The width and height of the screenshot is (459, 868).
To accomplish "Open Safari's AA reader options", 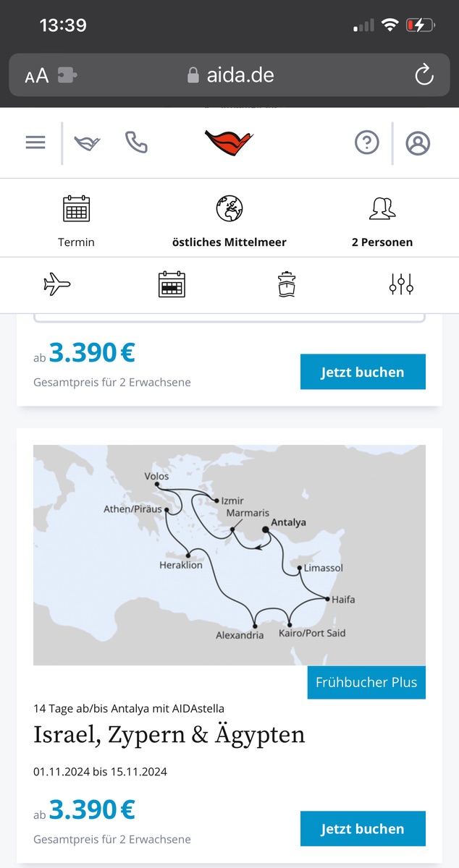I will (37, 75).
